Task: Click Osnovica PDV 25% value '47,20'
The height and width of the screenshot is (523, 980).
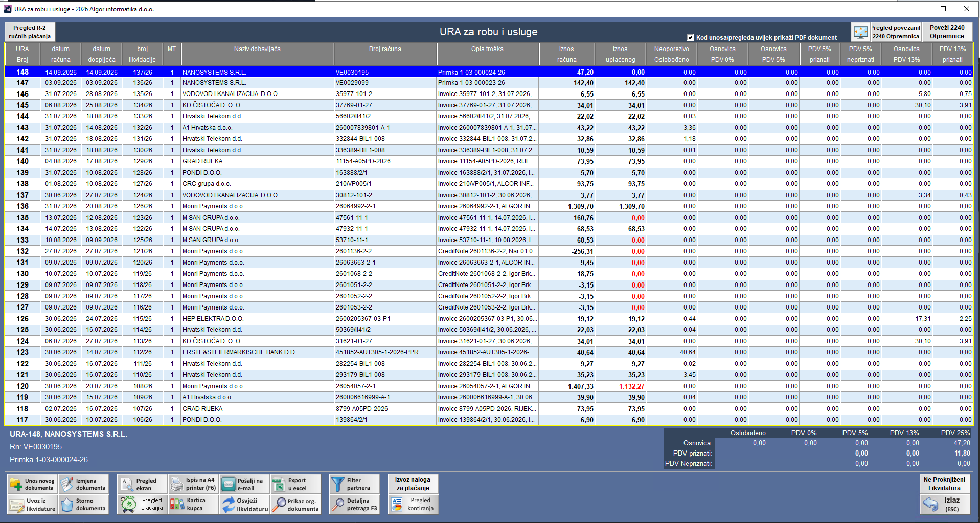Action: [x=962, y=443]
